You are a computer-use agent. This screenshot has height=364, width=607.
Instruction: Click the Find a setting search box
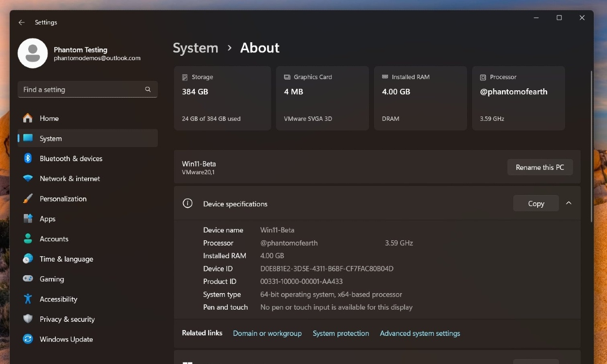87,89
